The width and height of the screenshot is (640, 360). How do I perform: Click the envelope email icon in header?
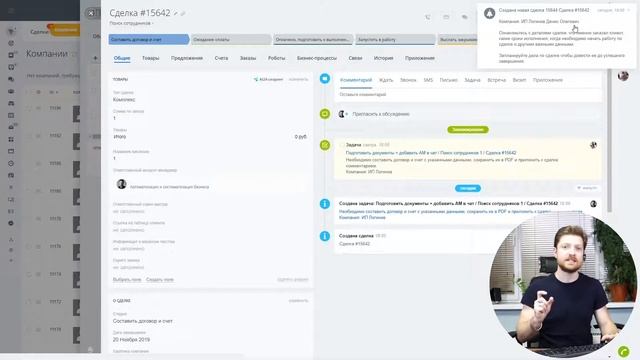446,17
